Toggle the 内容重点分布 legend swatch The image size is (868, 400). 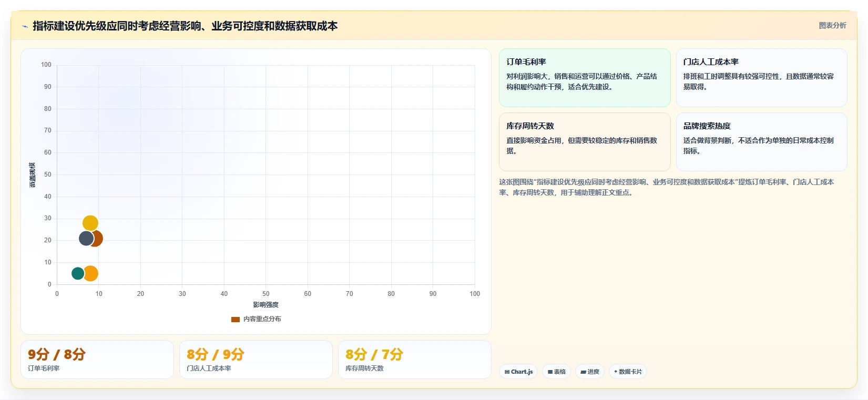tap(236, 320)
